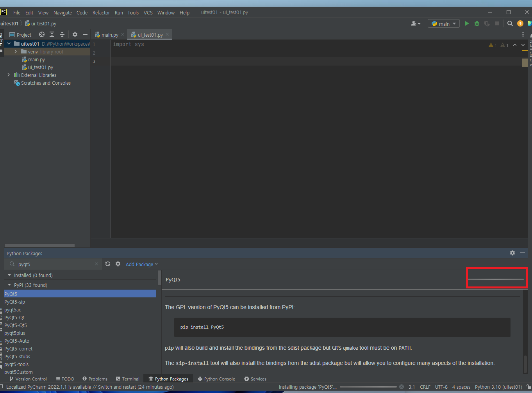The width and height of the screenshot is (532, 393).
Task: Collapse the uitest01 project root
Action: coord(9,44)
